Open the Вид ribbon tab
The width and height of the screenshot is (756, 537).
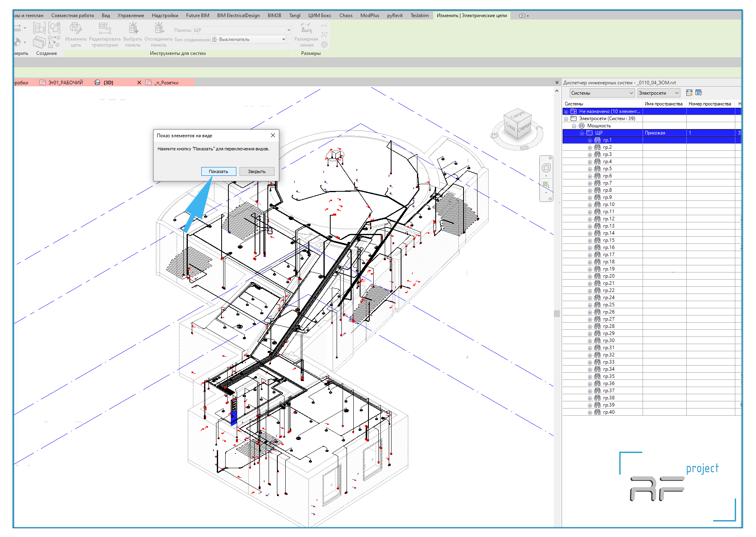[106, 16]
